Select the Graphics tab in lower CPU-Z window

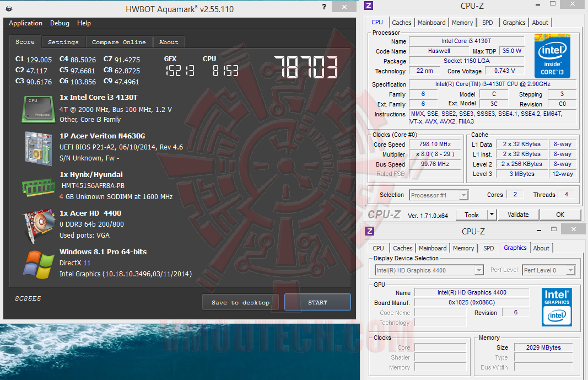tap(515, 248)
